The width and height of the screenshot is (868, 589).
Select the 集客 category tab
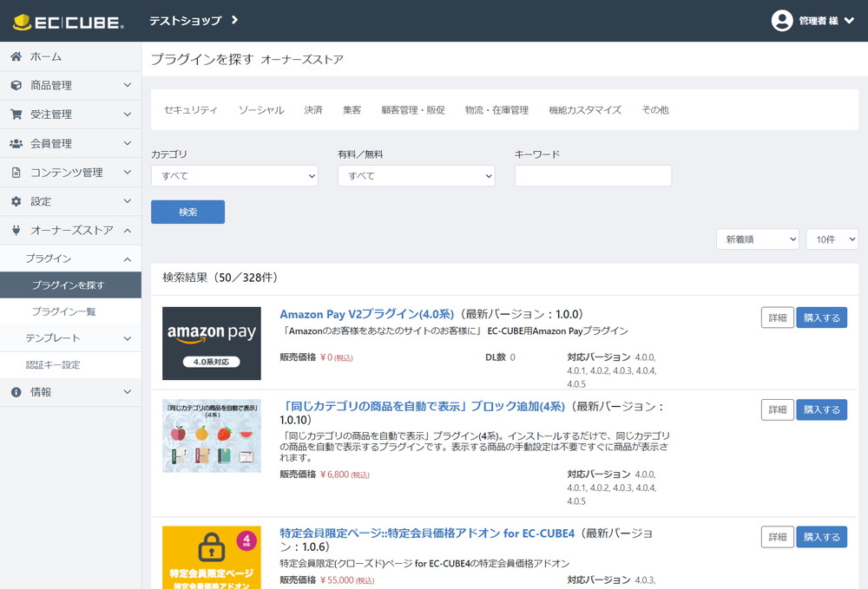[352, 110]
